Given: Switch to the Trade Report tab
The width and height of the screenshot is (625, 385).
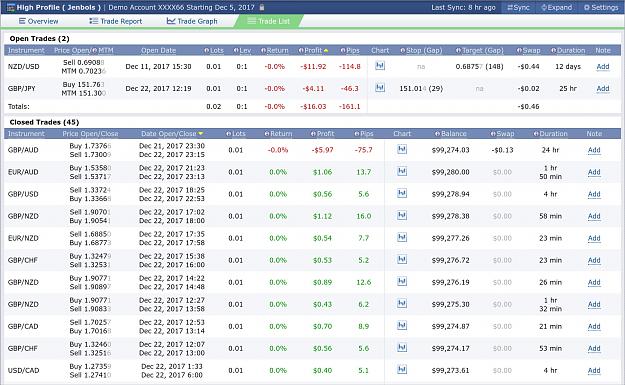Looking at the screenshot, I should pyautogui.click(x=115, y=21).
